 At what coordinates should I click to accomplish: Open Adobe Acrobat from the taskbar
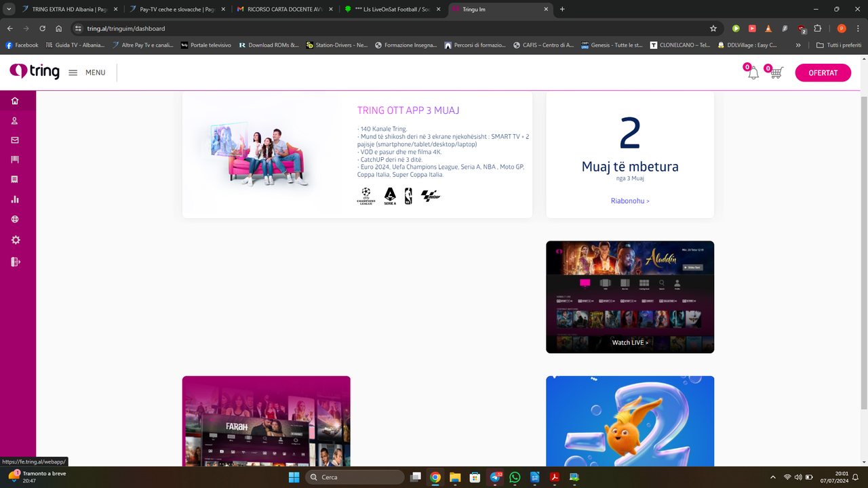point(554,477)
